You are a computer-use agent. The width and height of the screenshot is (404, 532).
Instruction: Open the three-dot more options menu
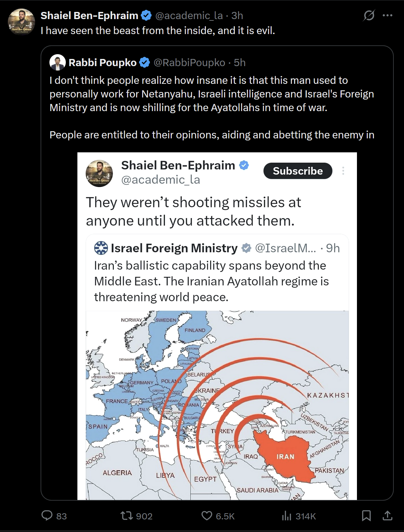(x=388, y=15)
